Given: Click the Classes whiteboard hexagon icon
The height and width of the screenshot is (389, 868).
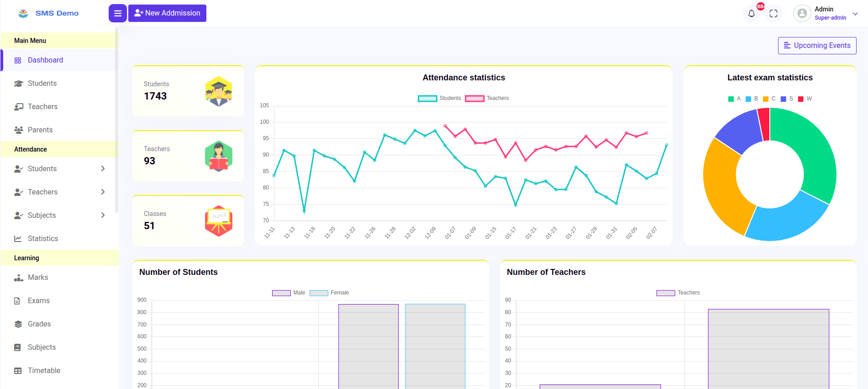Looking at the screenshot, I should click(219, 221).
